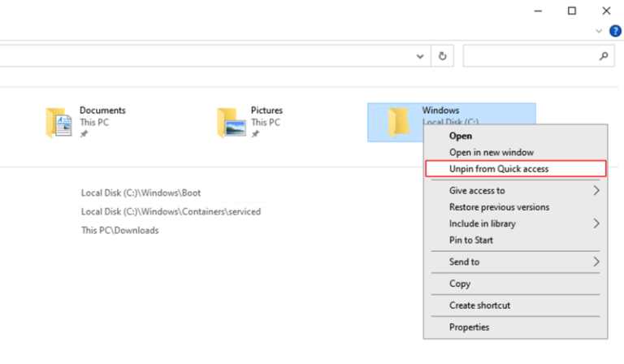The width and height of the screenshot is (624, 364).
Task: Click inside the search input box
Action: [x=528, y=56]
